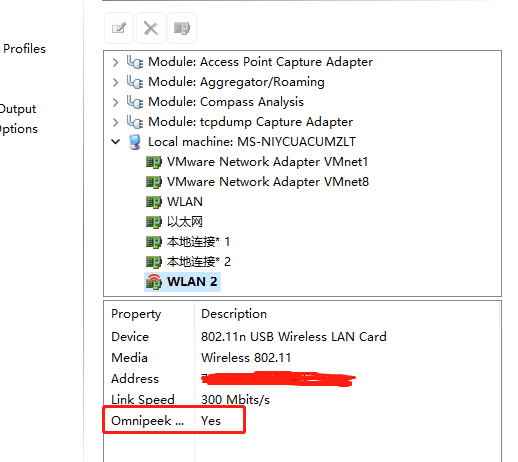This screenshot has width=518, height=462.
Task: Select the 以太网 adapter
Action: (x=185, y=222)
